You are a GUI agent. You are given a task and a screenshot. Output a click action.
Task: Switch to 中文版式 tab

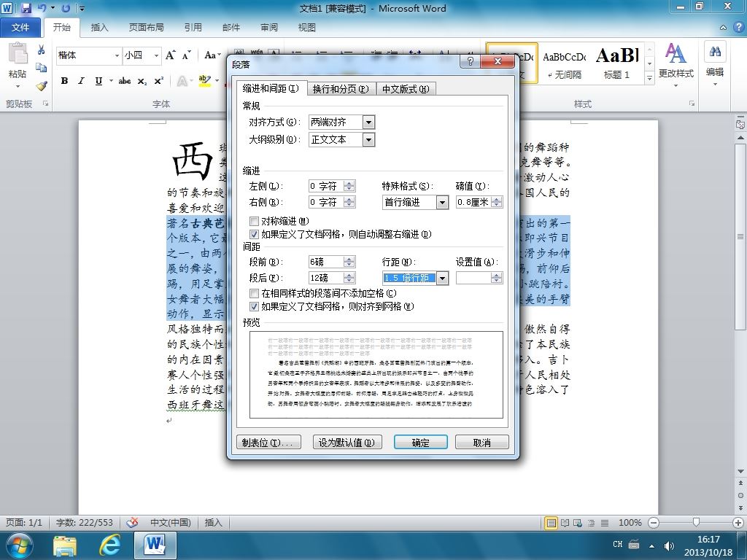[x=406, y=89]
